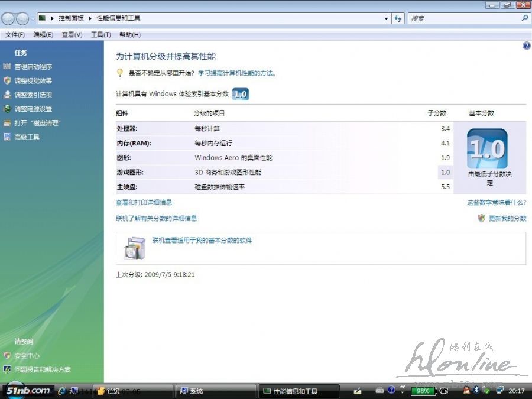This screenshot has height=399, width=532.
Task: Open the 工具(T) menu
Action: click(100, 35)
